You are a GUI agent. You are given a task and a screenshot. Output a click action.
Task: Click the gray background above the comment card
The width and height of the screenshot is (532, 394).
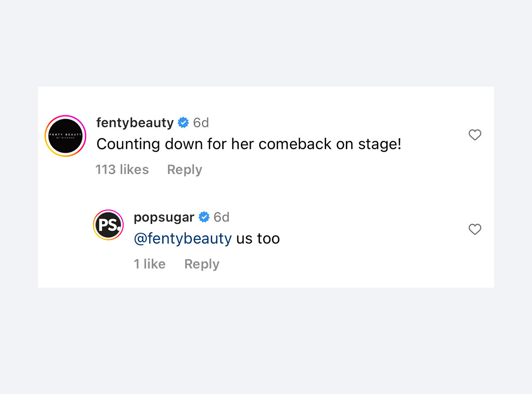click(266, 43)
